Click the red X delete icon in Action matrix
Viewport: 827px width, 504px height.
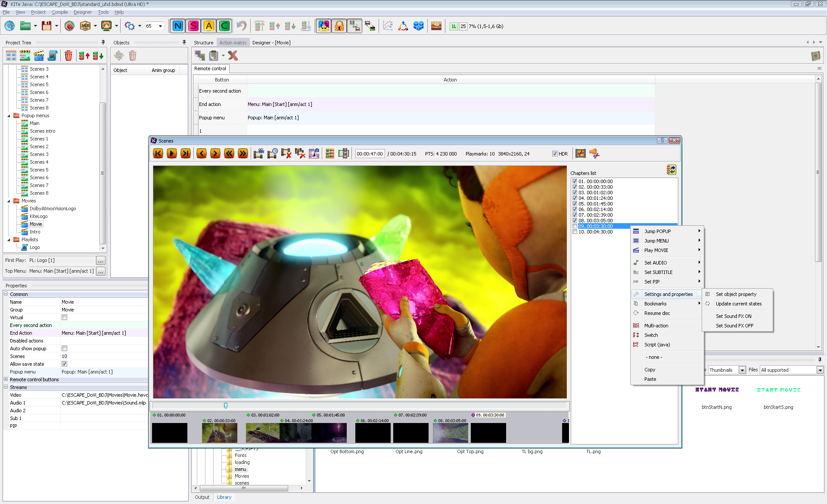click(x=233, y=56)
